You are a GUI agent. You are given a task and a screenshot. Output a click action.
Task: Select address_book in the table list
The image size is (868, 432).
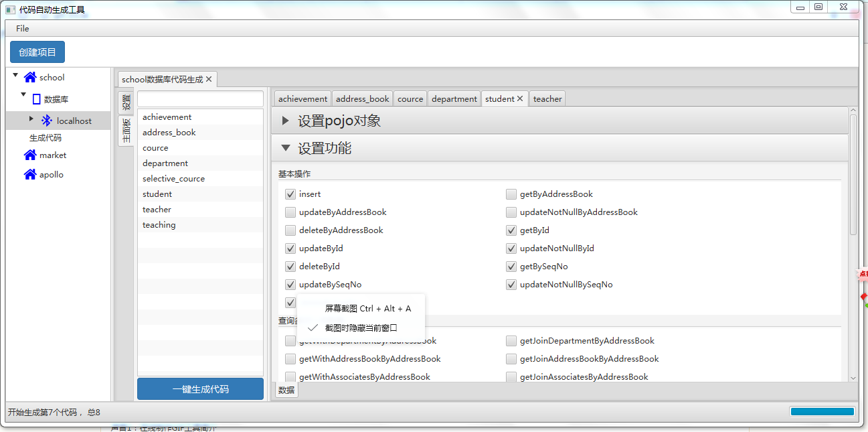pyautogui.click(x=200, y=133)
